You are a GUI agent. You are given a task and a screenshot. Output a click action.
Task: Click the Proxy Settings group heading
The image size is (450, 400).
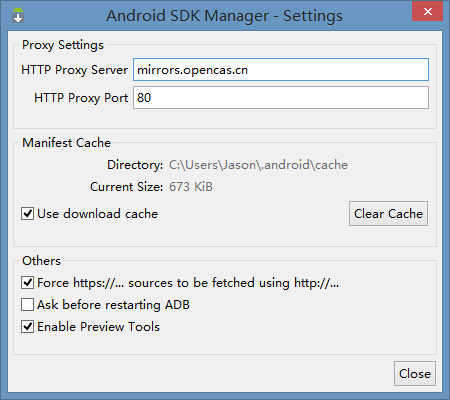click(x=63, y=45)
